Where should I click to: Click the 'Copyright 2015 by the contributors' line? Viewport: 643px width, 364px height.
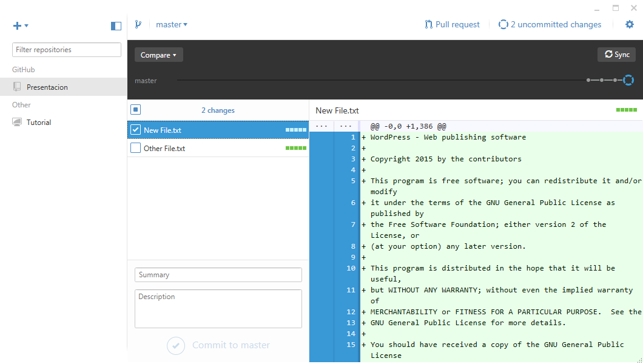[446, 159]
